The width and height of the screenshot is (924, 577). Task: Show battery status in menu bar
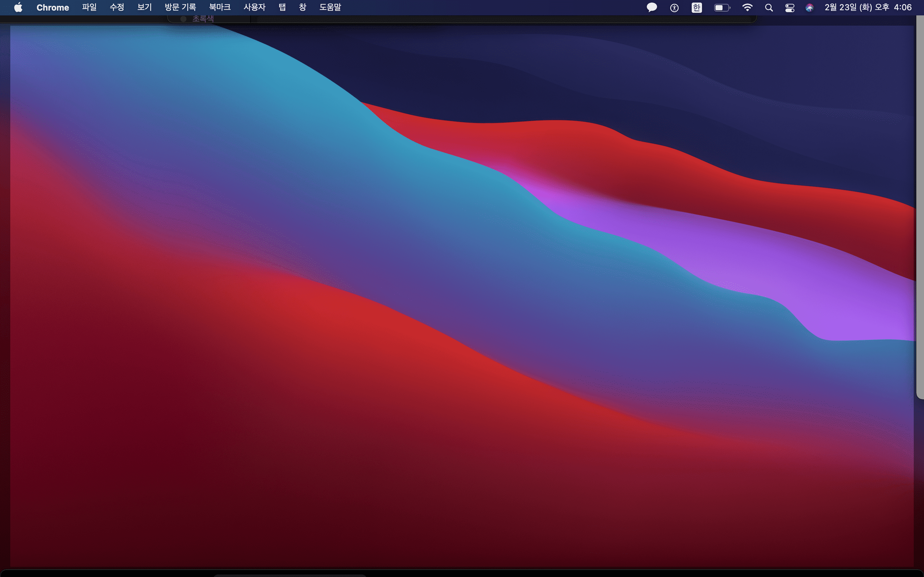[722, 8]
